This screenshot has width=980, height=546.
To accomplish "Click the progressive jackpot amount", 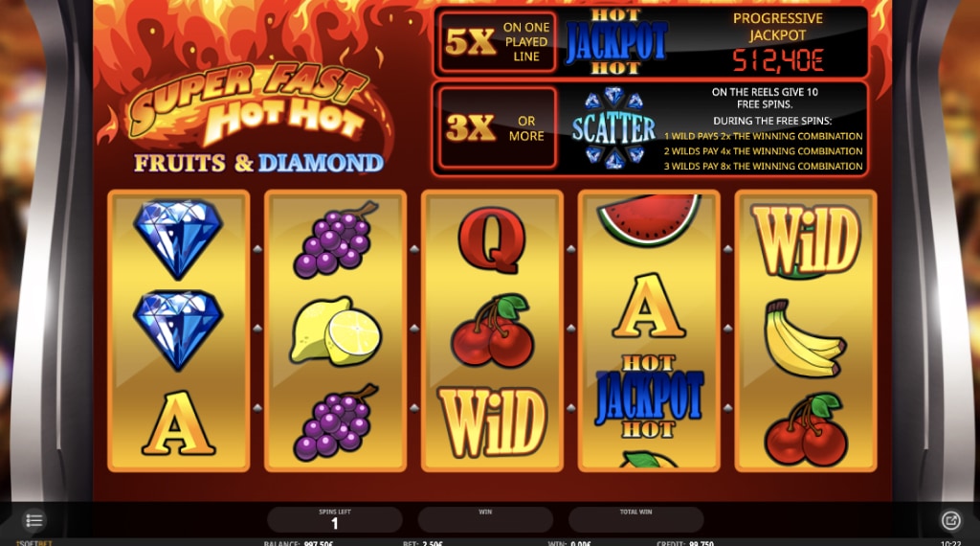I will [x=778, y=60].
